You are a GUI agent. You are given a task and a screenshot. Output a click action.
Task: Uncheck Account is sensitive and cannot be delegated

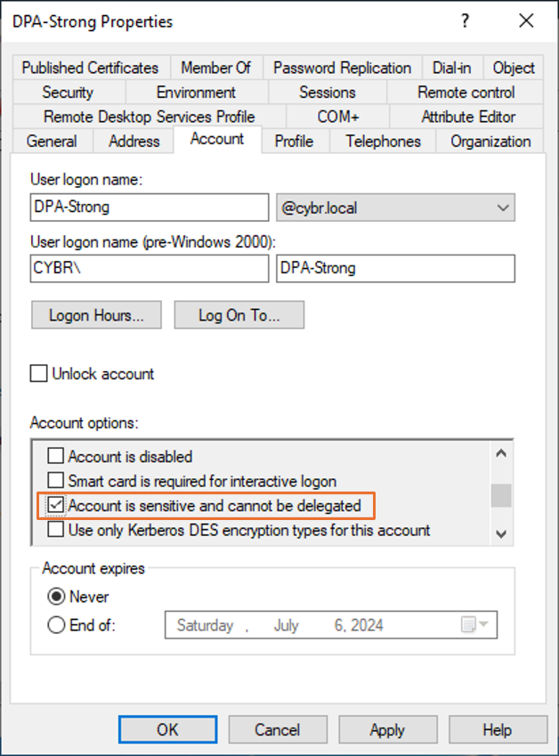click(55, 505)
